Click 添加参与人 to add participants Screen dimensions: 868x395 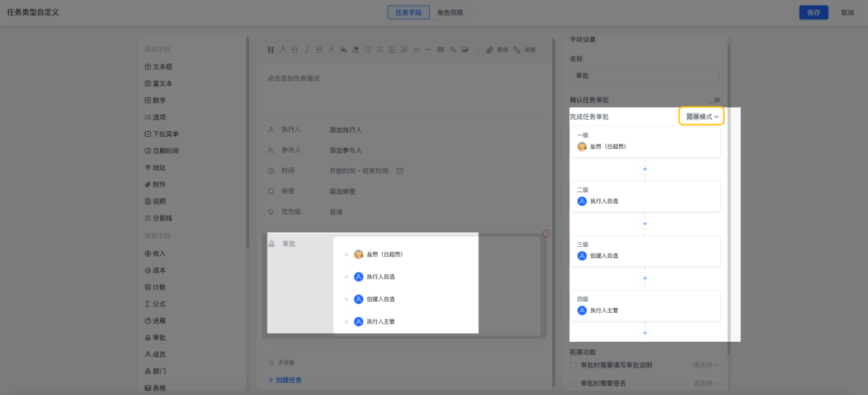[x=346, y=150]
